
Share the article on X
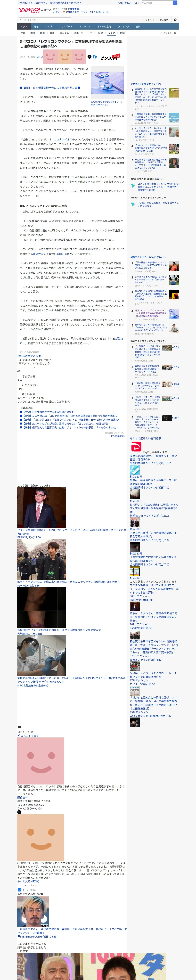pyautogui.click(x=90, y=57)
